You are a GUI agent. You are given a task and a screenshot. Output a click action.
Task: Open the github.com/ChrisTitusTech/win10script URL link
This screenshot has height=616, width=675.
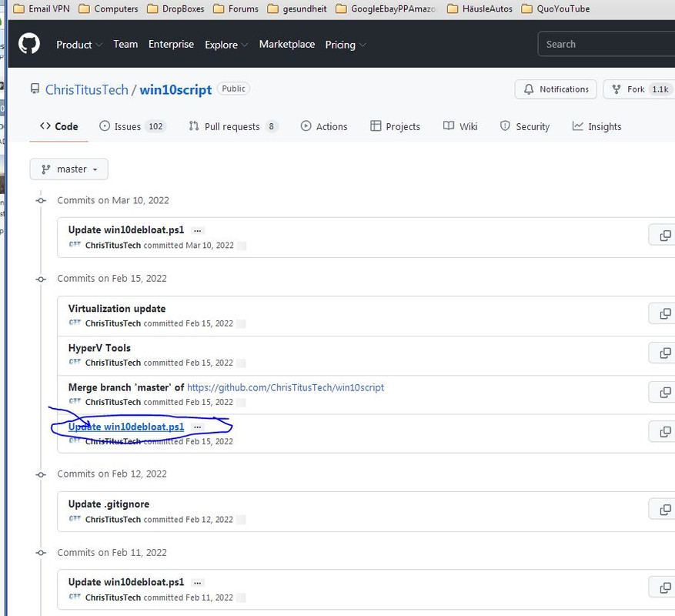[286, 387]
